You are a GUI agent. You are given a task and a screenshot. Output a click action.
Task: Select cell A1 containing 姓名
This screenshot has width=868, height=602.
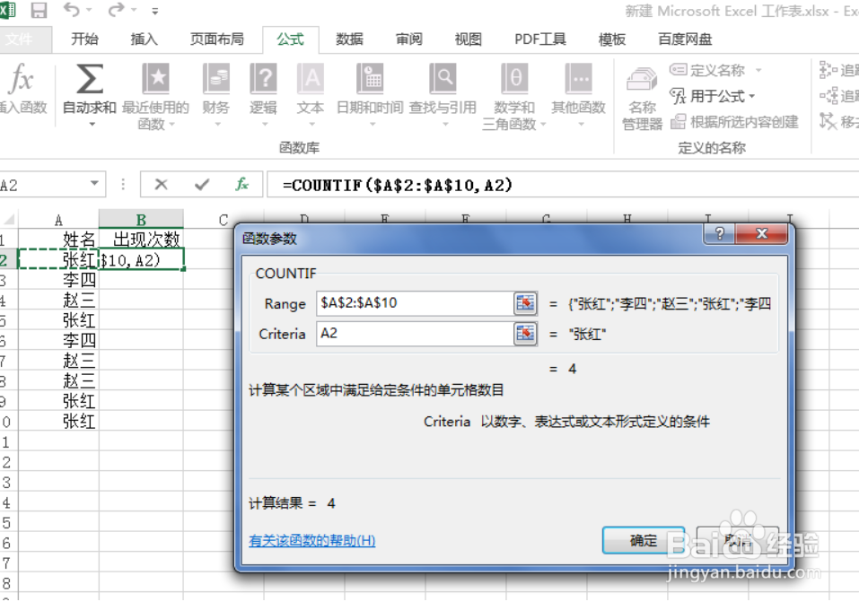(x=58, y=239)
